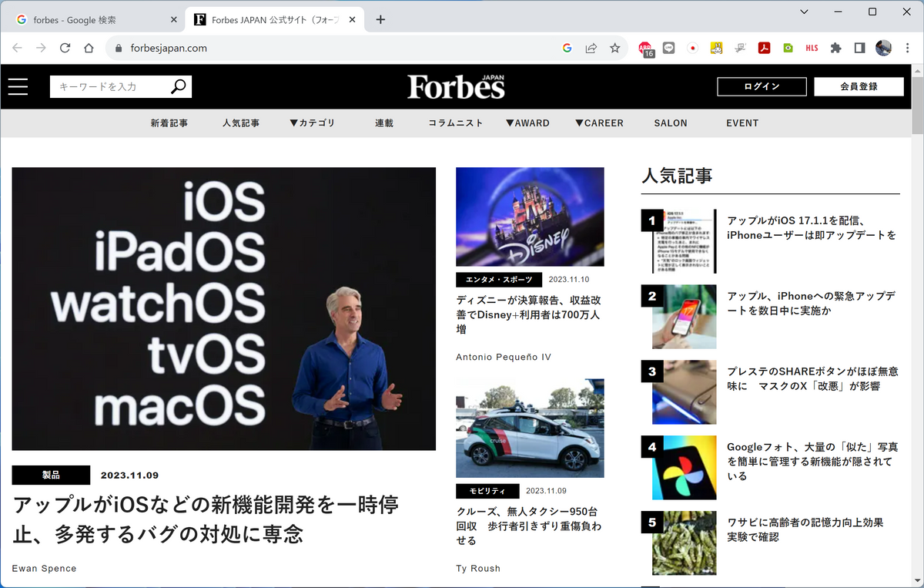This screenshot has width=924, height=588.
Task: Open the LINE extension icon
Action: click(668, 48)
